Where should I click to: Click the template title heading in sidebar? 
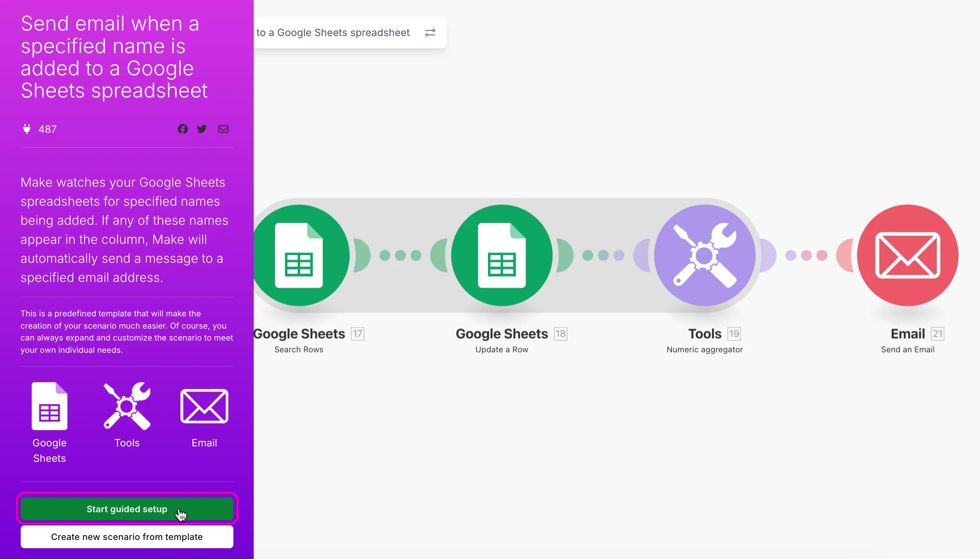[x=114, y=57]
